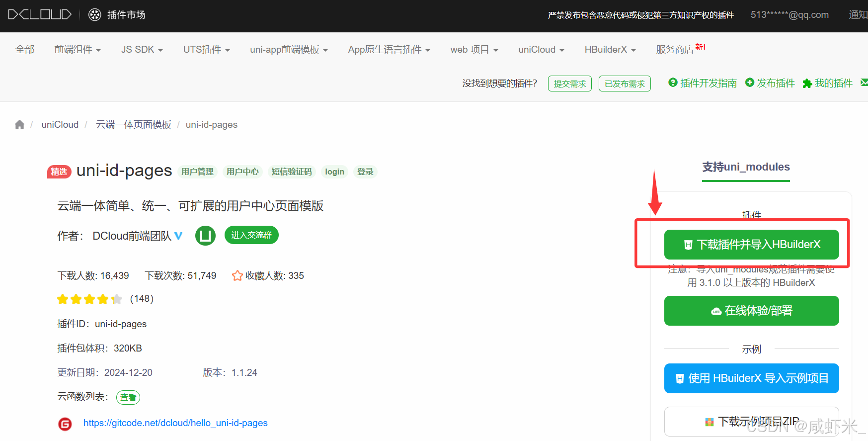
Task: Open the uni-app前端模板 dropdown
Action: coord(289,49)
